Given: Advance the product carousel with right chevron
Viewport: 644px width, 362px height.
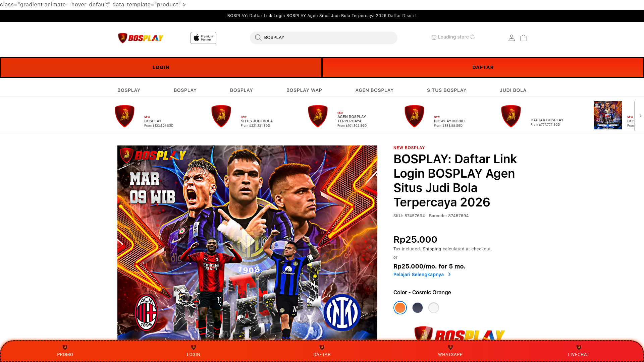Looking at the screenshot, I should tap(640, 116).
